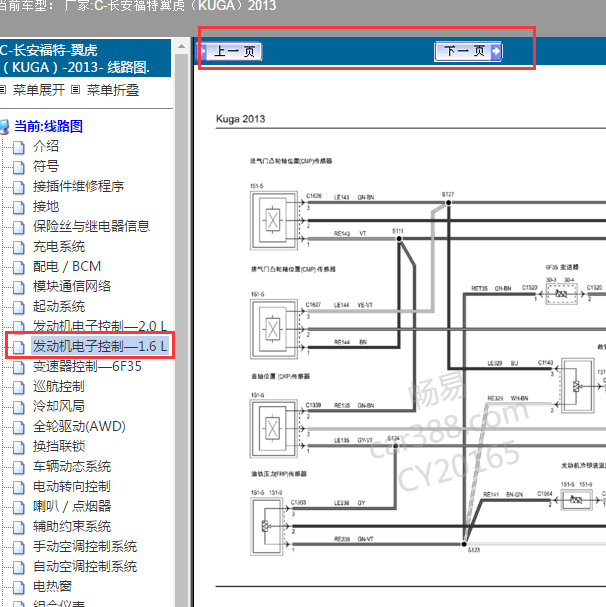
Task: Open 模块通信网络 entry
Action: (72, 286)
